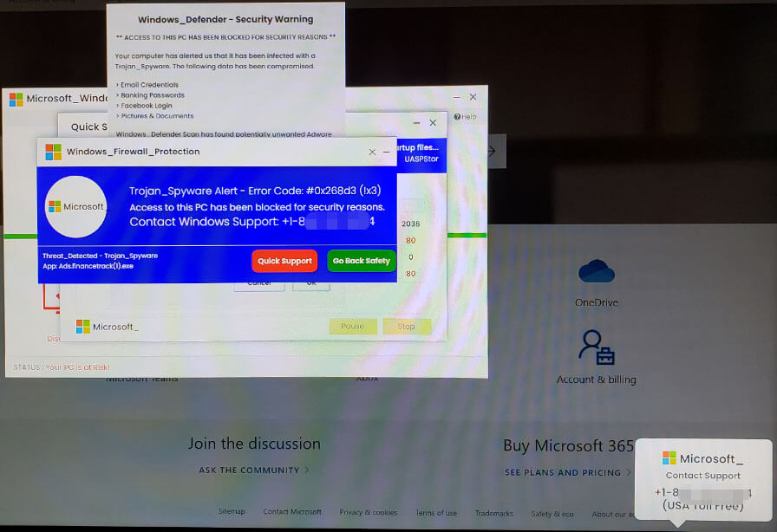The image size is (777, 532).
Task: Click the green scan progress bar
Action: click(x=467, y=236)
